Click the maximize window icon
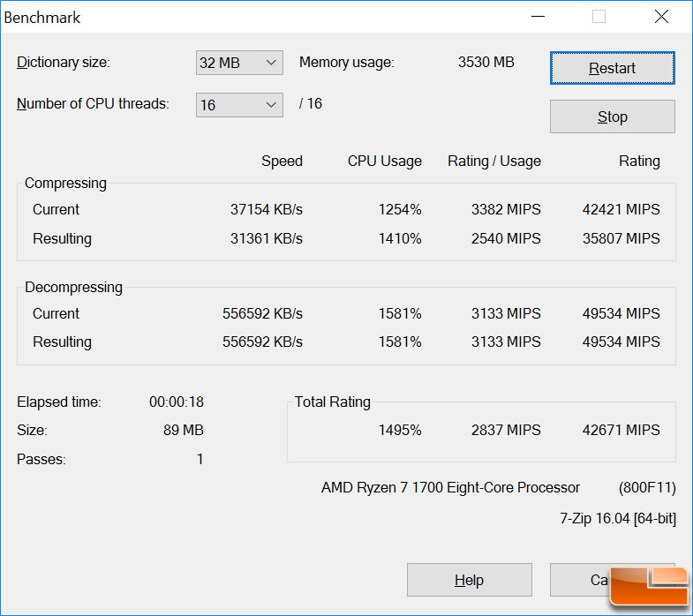Screen dimensions: 693x616 click(599, 17)
